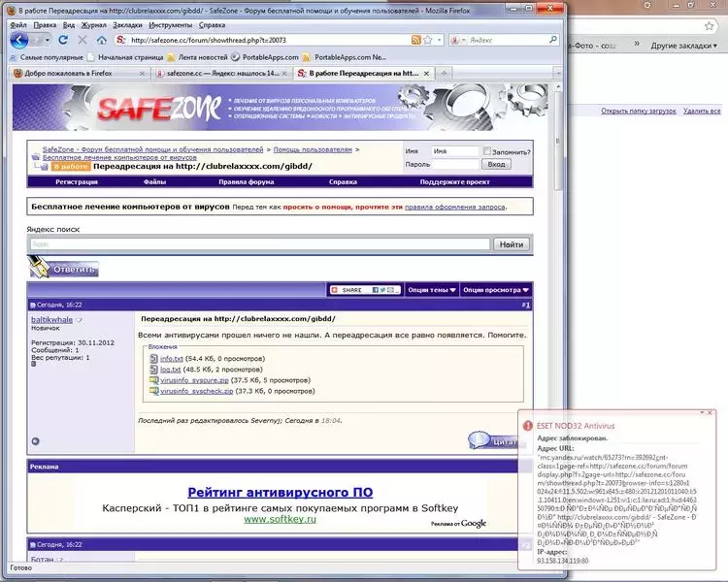Open the 'Лента новостей' bookmark folder

point(198,57)
